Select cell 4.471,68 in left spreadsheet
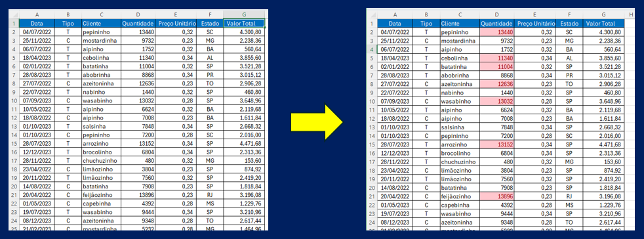This screenshot has height=239, width=644. (244, 144)
